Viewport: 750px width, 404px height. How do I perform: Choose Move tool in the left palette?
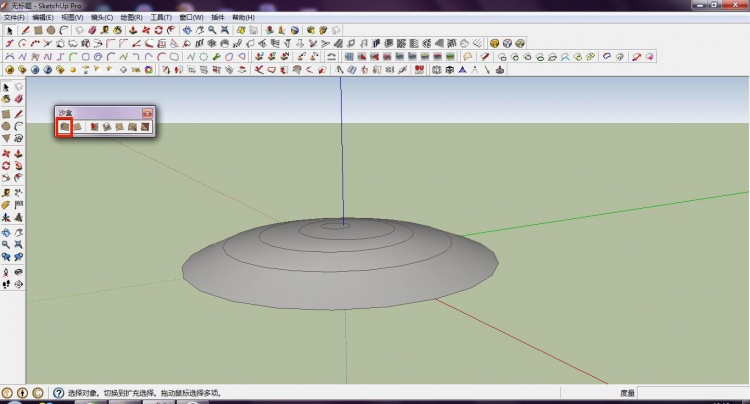coord(6,153)
